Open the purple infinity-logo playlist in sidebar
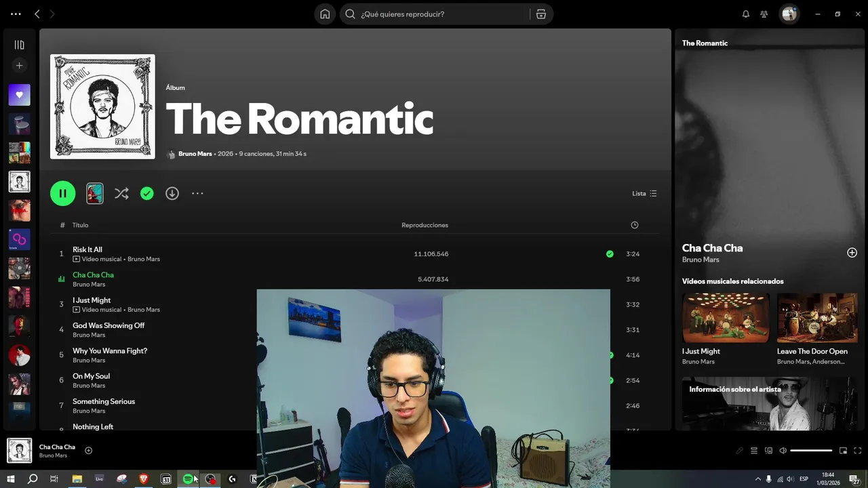868x488 pixels. [x=19, y=239]
